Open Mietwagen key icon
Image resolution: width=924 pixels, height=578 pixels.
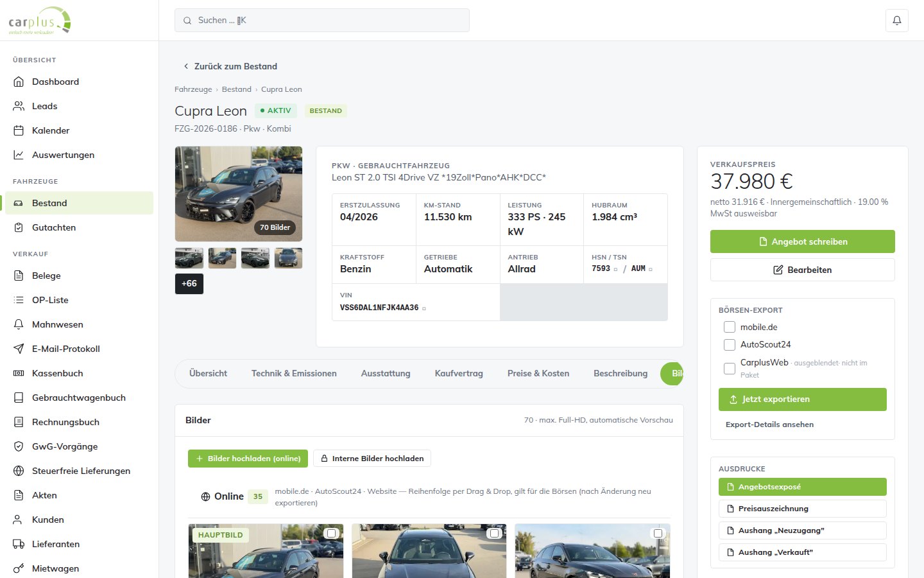tap(19, 568)
